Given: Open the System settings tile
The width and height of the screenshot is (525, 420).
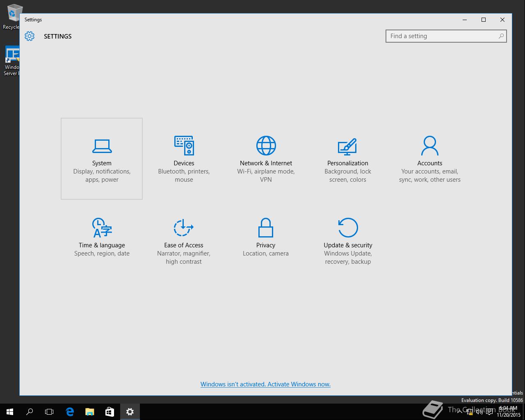Looking at the screenshot, I should click(102, 159).
